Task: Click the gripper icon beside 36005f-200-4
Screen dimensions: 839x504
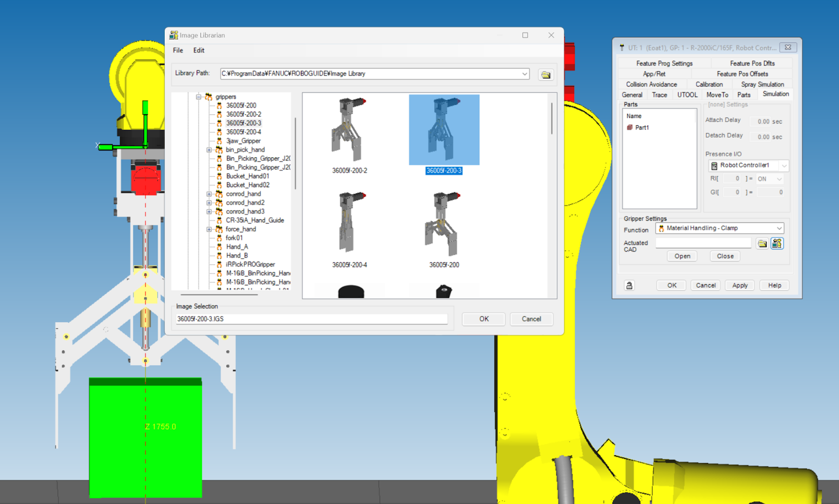Action: point(219,132)
